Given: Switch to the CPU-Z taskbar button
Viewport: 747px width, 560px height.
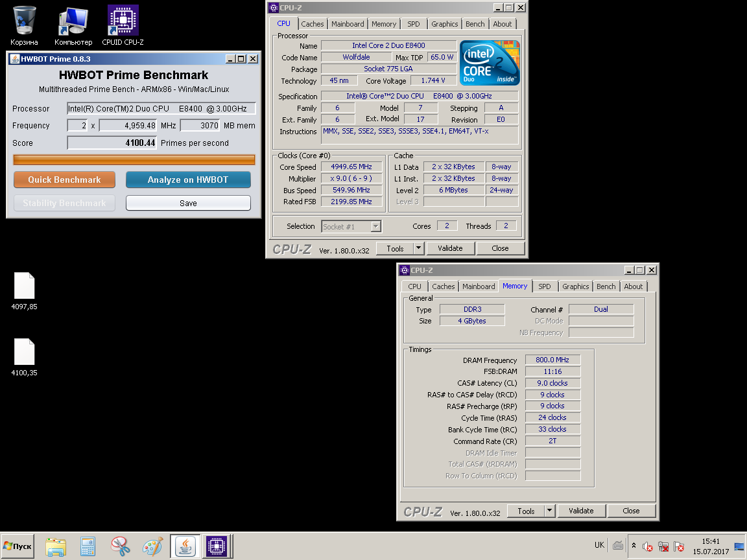Looking at the screenshot, I should point(217,546).
